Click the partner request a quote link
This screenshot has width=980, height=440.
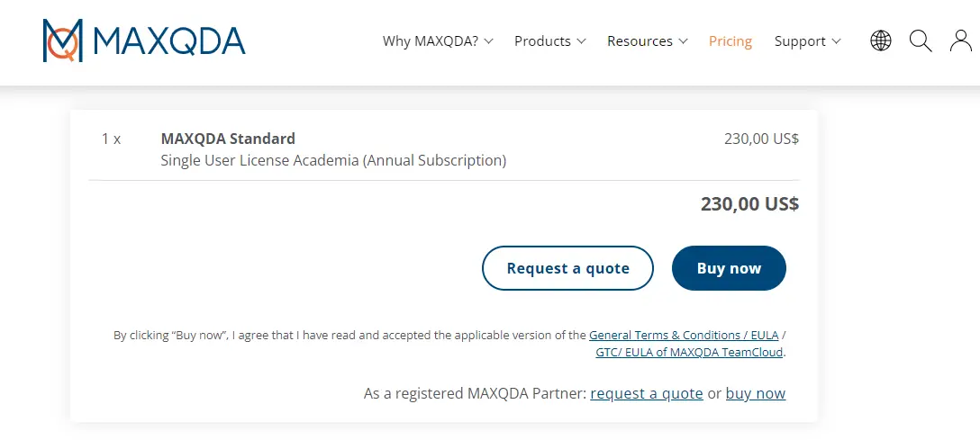[x=646, y=393]
